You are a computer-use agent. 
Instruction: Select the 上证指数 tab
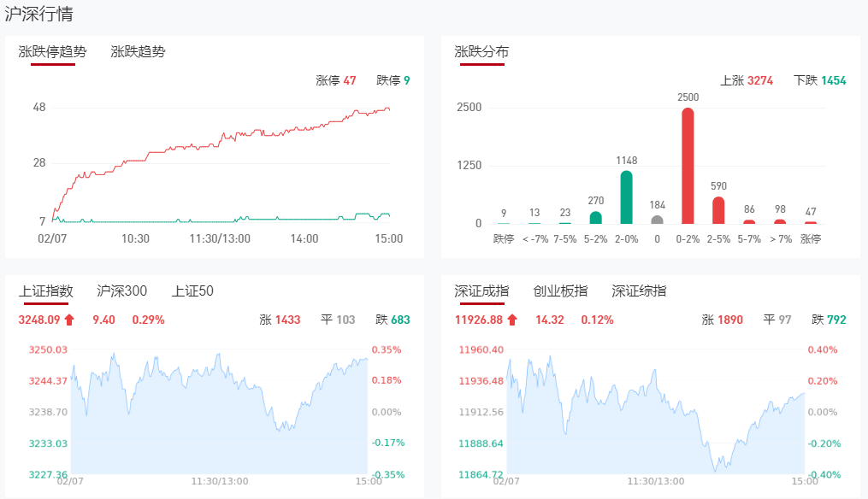[46, 291]
